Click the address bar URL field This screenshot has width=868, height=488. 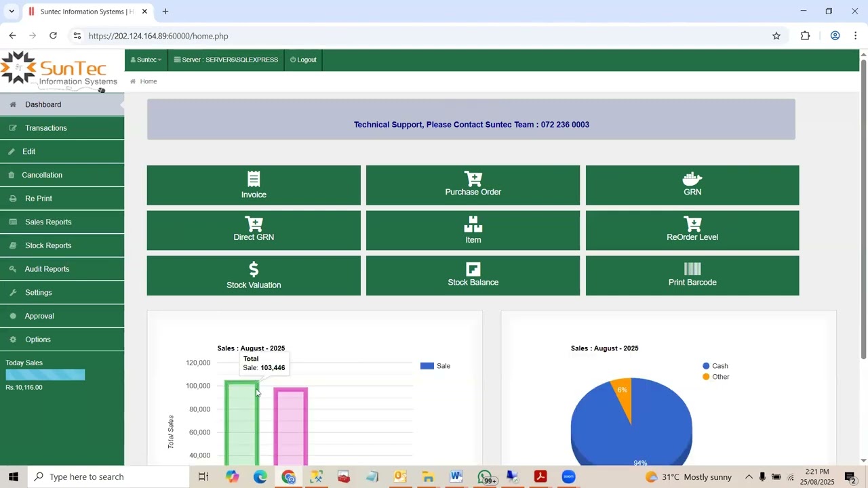click(427, 36)
